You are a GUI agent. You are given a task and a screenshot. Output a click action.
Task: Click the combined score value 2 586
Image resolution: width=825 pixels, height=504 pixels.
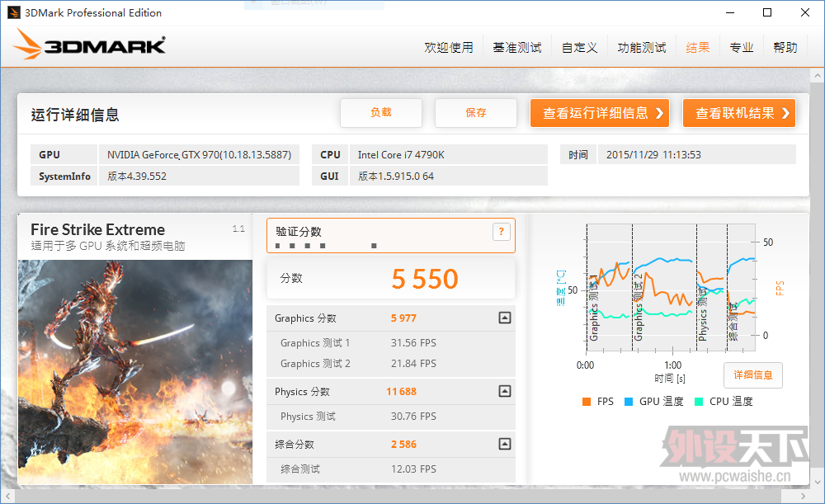403,445
